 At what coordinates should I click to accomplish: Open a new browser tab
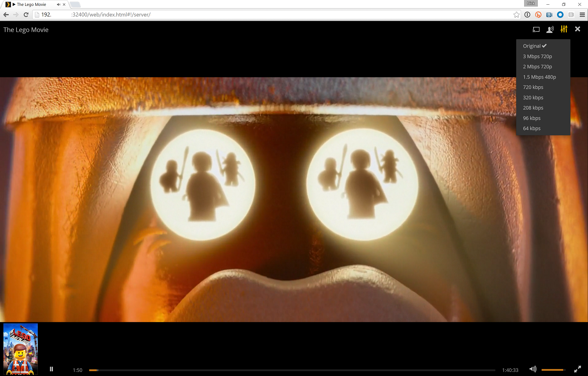point(75,5)
